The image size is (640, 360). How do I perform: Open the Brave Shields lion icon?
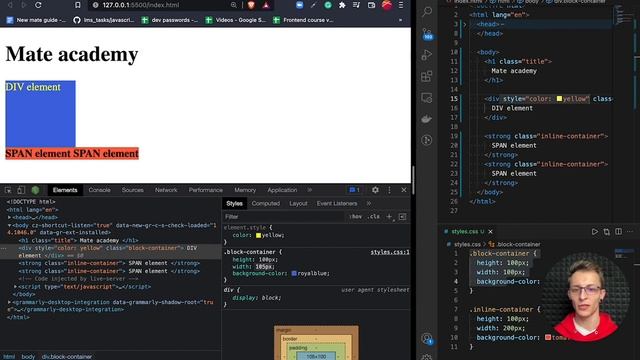point(251,5)
